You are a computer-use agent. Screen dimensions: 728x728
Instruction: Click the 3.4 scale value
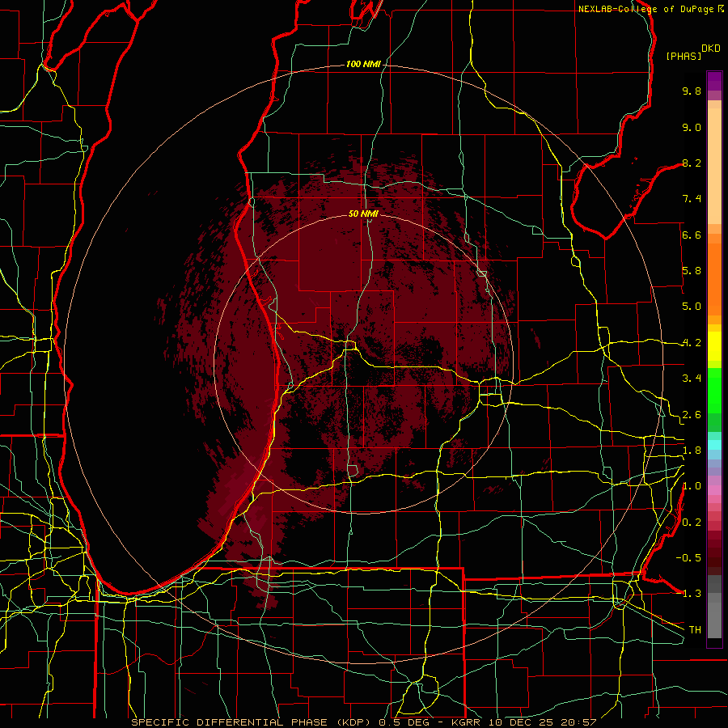[692, 379]
